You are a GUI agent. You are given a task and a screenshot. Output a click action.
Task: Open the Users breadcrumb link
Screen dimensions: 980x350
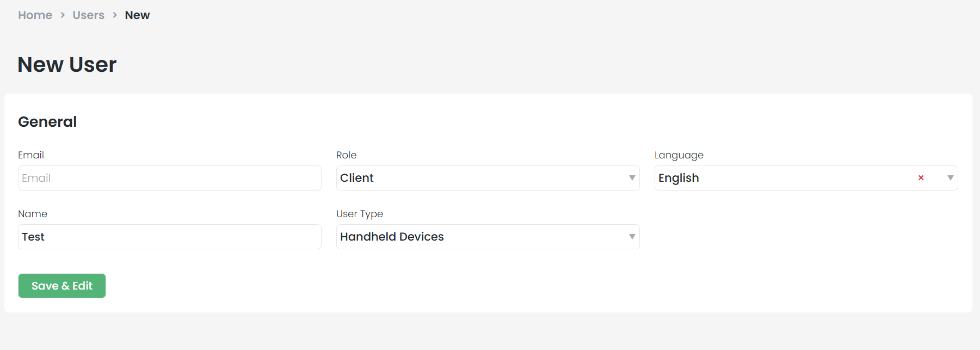pos(89,15)
